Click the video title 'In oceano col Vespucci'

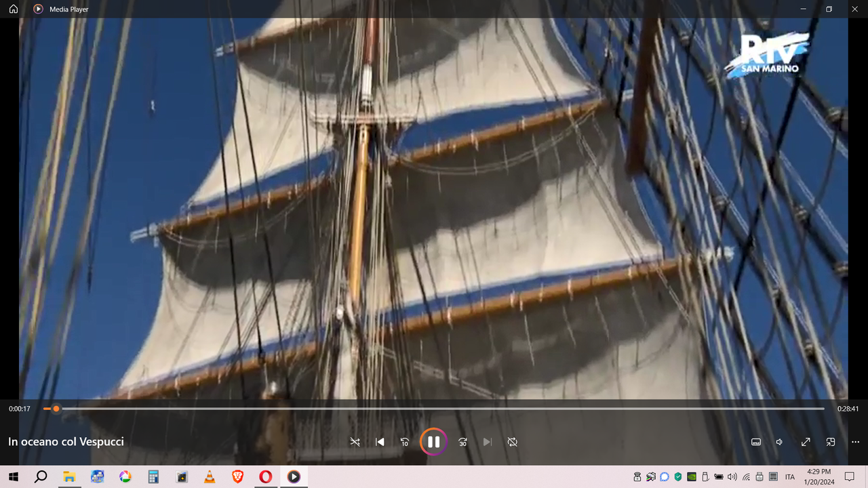[x=66, y=442]
